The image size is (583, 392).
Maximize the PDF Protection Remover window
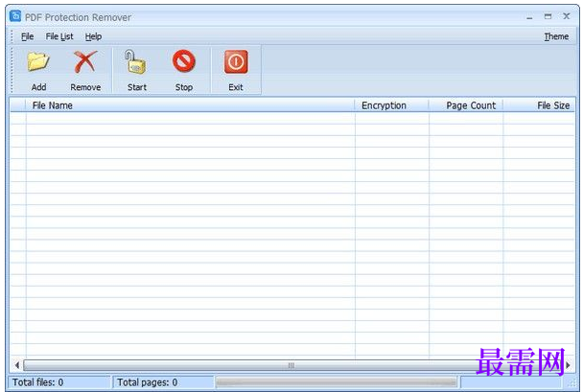548,16
